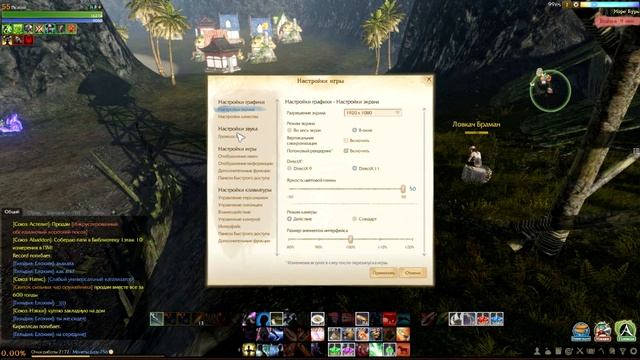Use the blue crystal hotbar icon

[497, 319]
